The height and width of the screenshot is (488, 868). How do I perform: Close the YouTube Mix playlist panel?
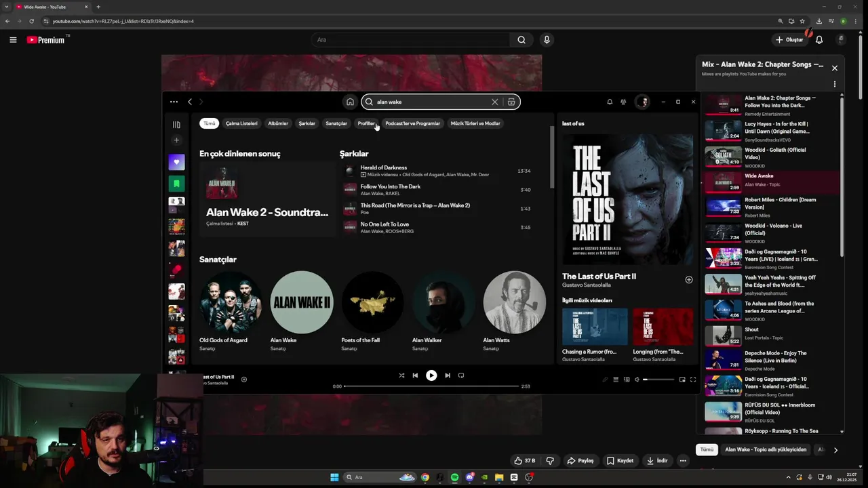835,68
